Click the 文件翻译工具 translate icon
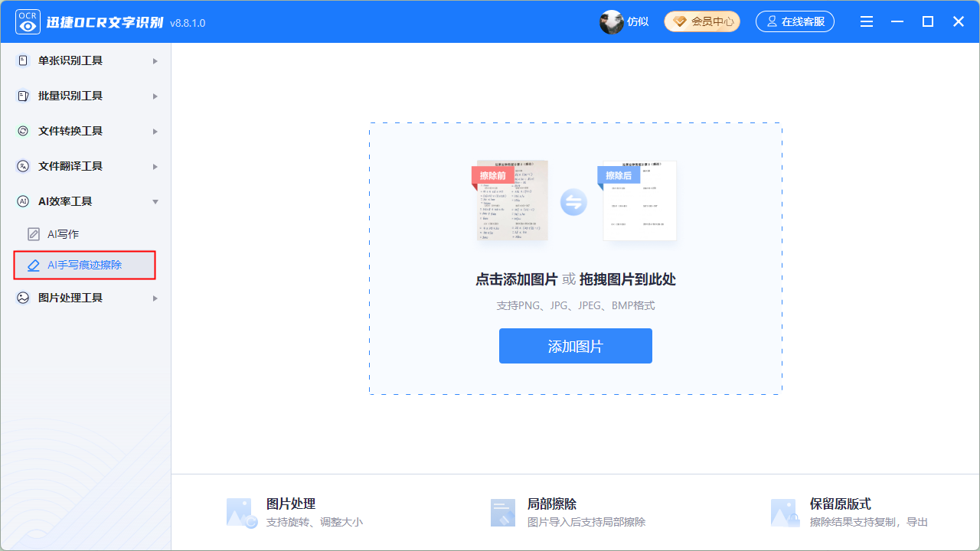The width and height of the screenshot is (980, 551). [x=23, y=166]
